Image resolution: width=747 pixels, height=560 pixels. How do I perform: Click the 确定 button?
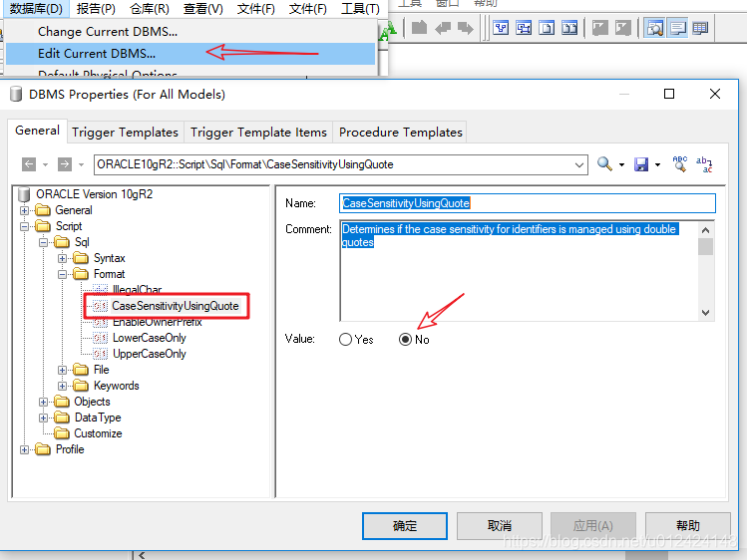(x=405, y=526)
